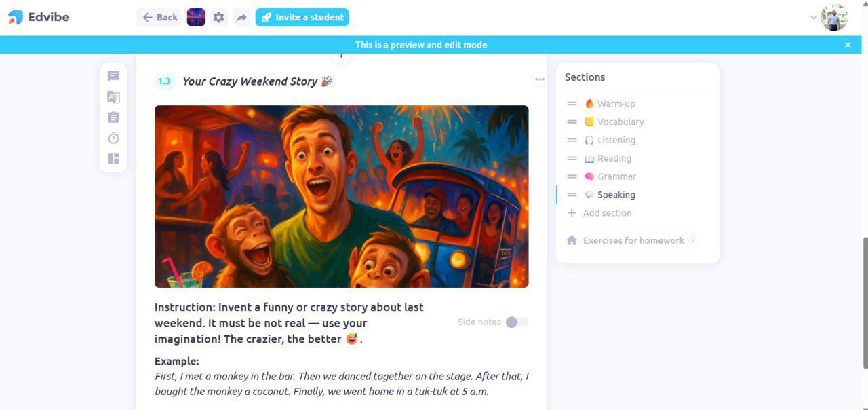Select the Grammar section

point(610,176)
